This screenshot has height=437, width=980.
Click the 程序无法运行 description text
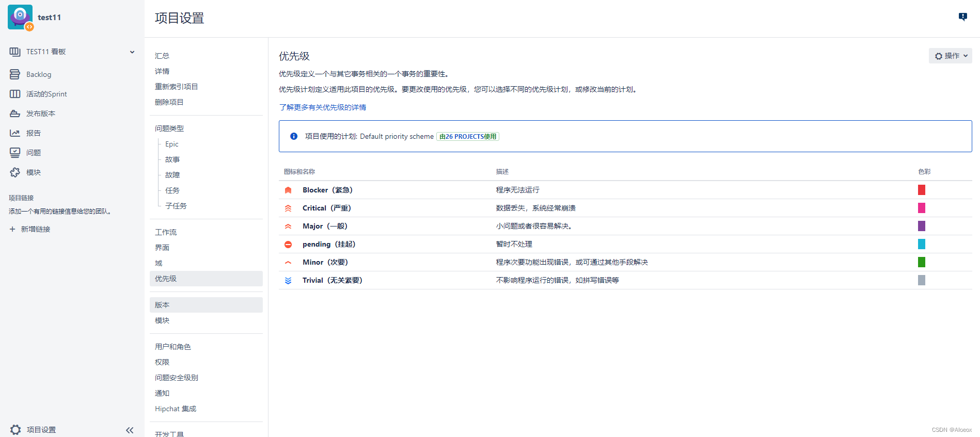pyautogui.click(x=518, y=190)
